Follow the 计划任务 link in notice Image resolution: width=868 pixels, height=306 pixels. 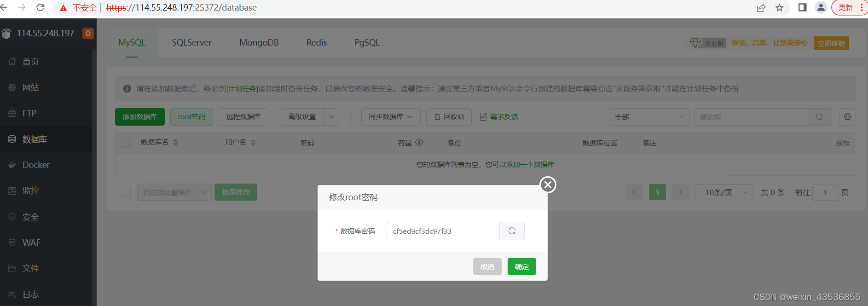click(243, 89)
